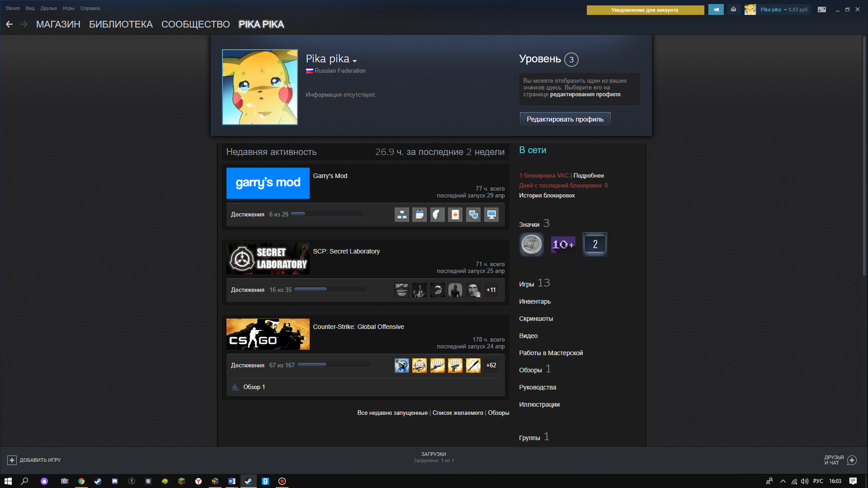Open Windows Start menu
The width and height of the screenshot is (868, 488).
(8, 481)
